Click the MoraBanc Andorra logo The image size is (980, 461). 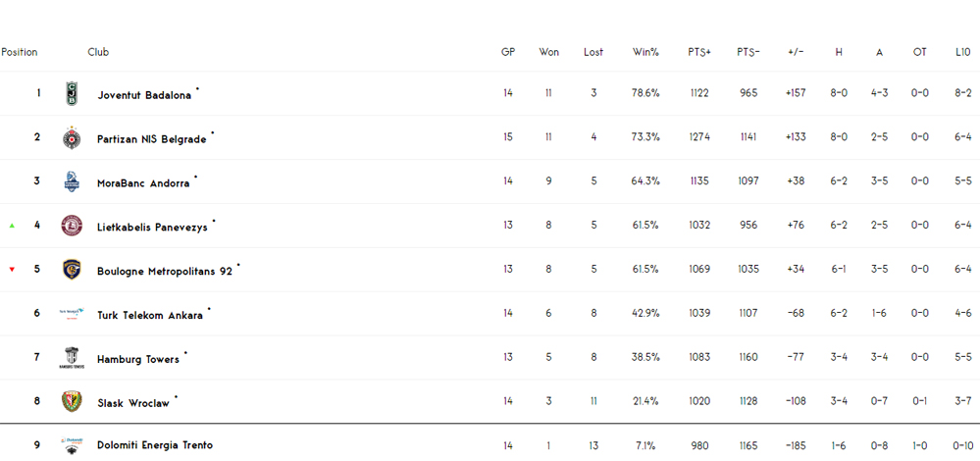pyautogui.click(x=72, y=182)
